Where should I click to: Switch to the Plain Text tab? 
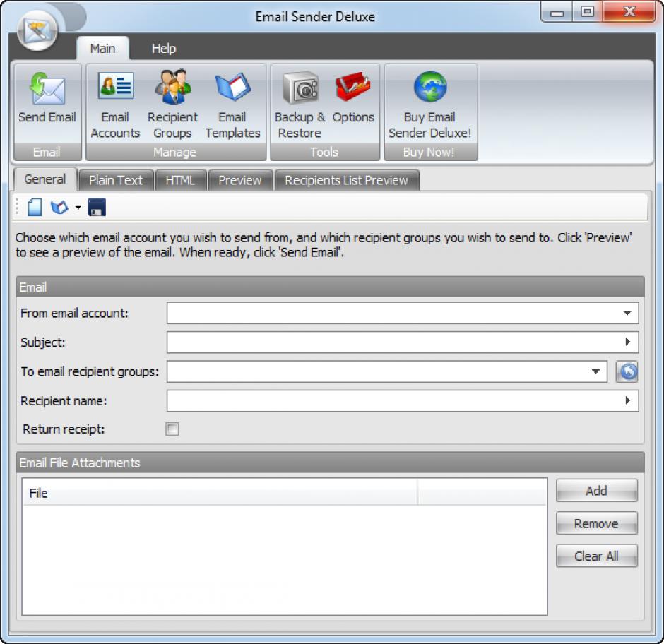[x=116, y=180]
